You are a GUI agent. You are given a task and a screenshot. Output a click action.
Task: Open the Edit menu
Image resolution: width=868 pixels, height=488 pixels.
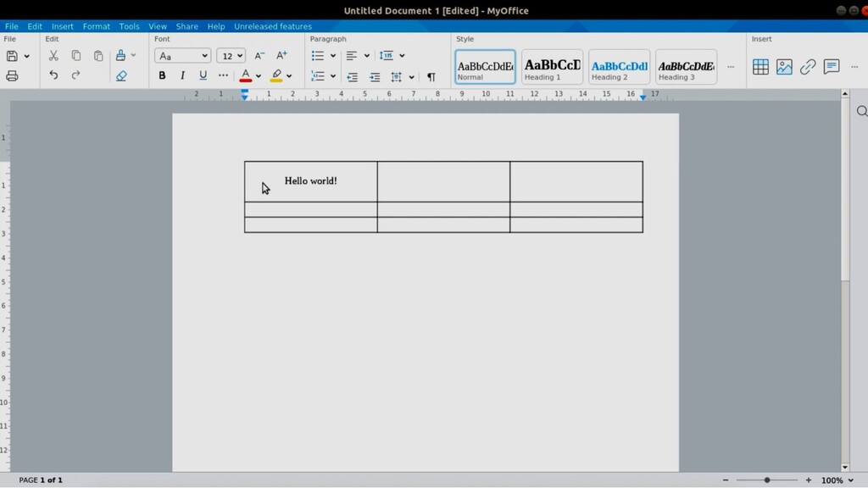(x=35, y=26)
